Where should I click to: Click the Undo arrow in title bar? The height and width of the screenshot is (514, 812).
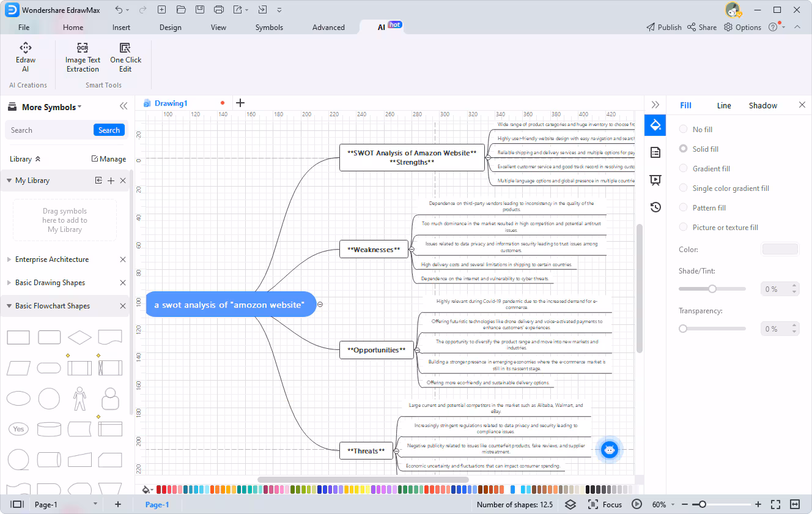(x=119, y=10)
